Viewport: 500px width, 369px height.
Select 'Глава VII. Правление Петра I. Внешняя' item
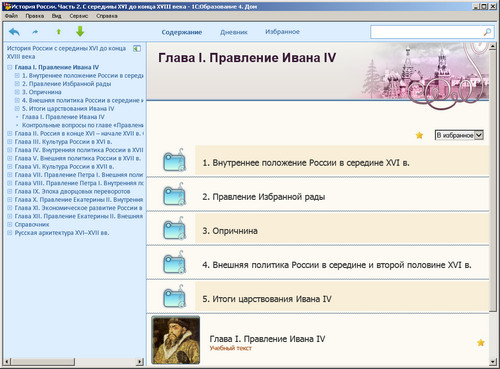(79, 175)
